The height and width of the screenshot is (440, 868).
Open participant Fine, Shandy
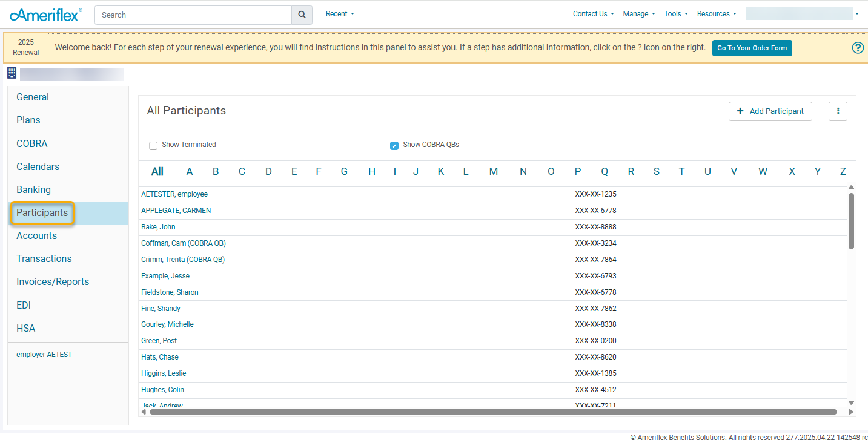pos(161,309)
